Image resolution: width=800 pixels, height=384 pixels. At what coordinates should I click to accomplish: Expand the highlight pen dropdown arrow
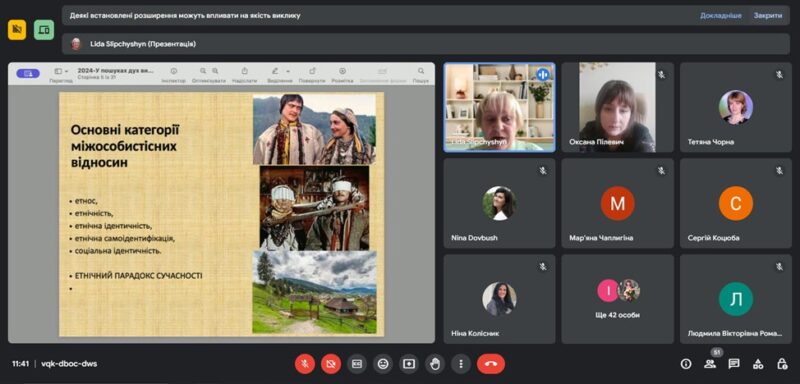pos(288,71)
